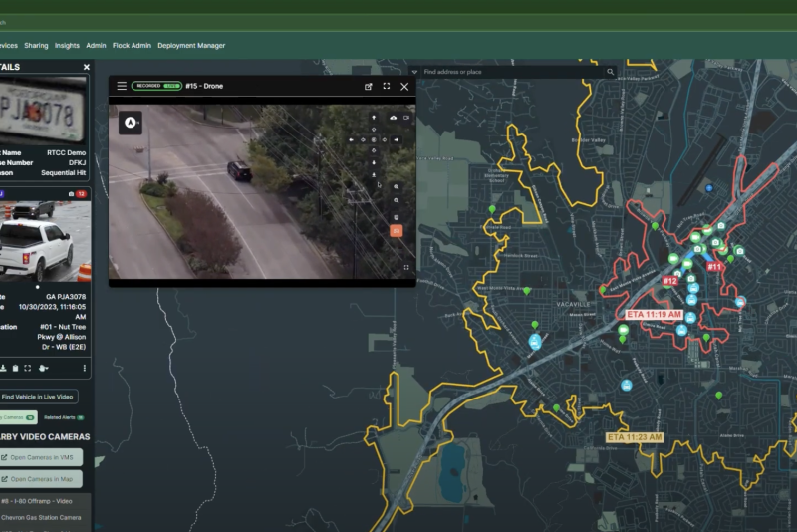Click the shield icon on drone controls

pos(396,217)
